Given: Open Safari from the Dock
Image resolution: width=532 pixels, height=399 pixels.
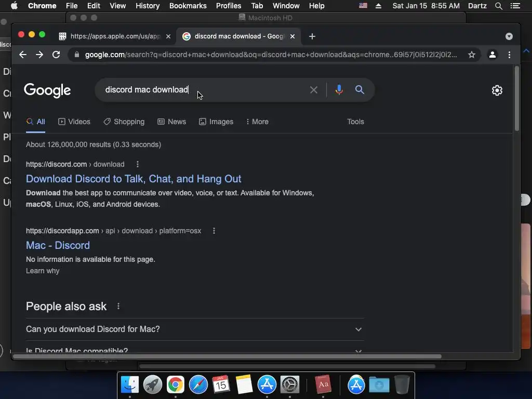Looking at the screenshot, I should coord(198,385).
